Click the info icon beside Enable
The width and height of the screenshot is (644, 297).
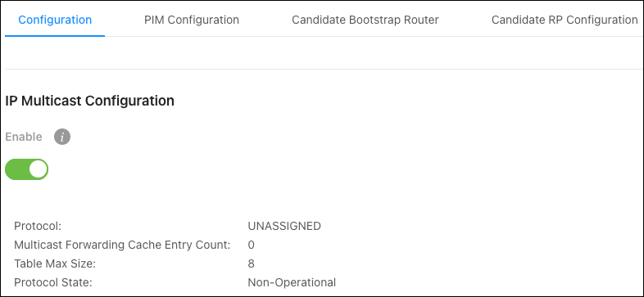62,137
